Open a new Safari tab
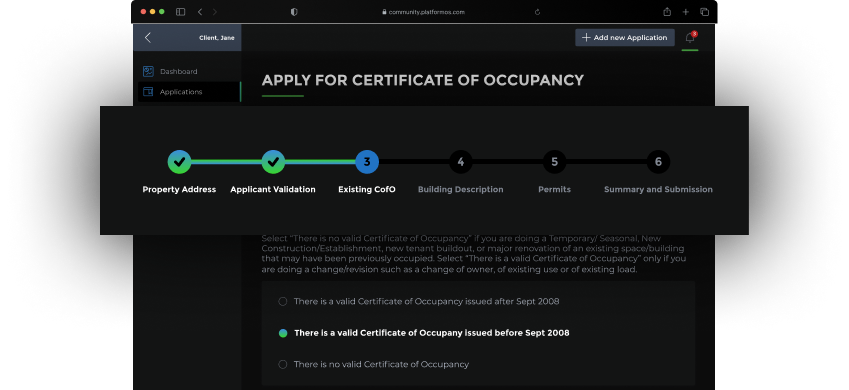The image size is (849, 390). coord(685,12)
